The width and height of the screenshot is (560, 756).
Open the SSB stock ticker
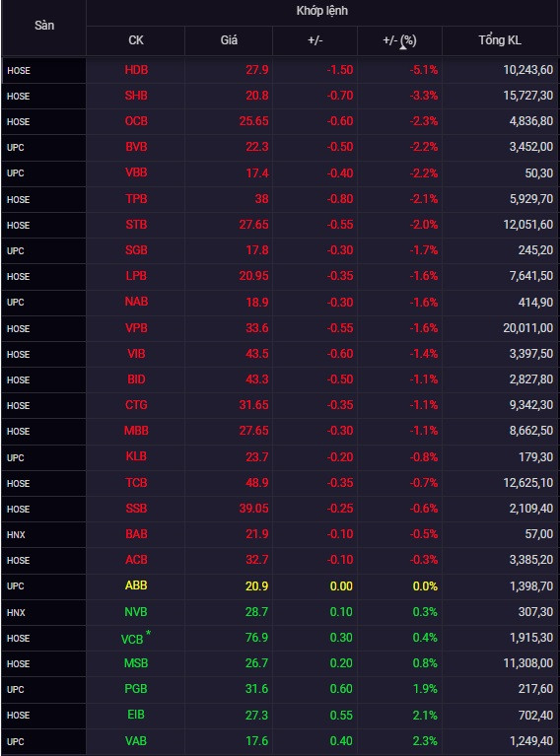point(136,509)
